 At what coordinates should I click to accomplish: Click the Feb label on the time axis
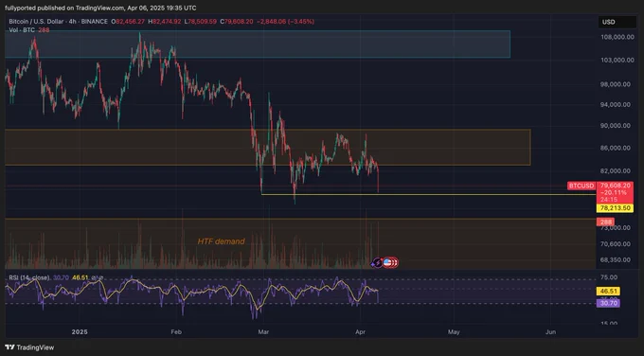pos(176,331)
